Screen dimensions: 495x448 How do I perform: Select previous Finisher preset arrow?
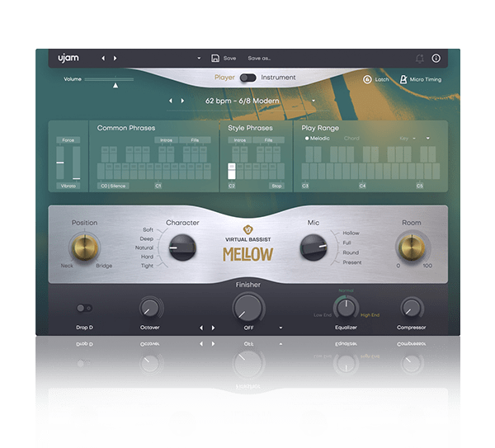click(x=201, y=328)
